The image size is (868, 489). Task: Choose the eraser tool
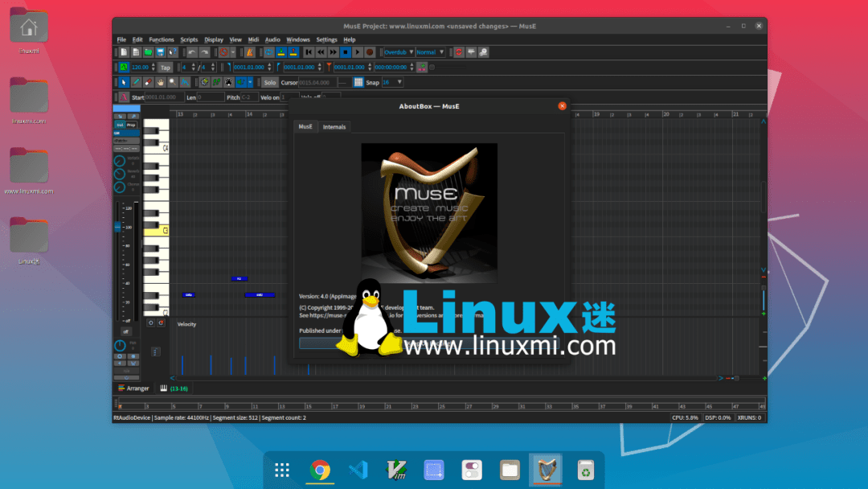(148, 82)
